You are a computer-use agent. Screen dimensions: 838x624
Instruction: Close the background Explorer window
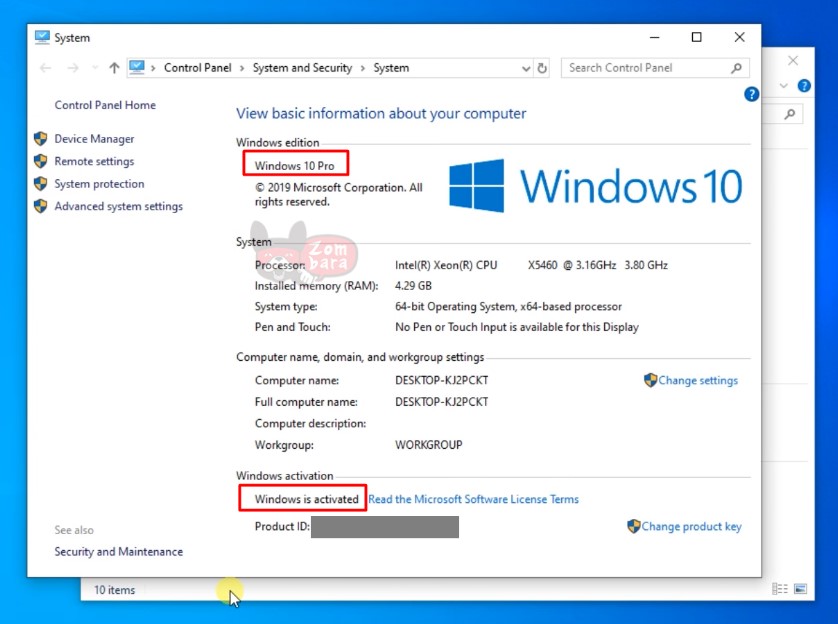(793, 60)
